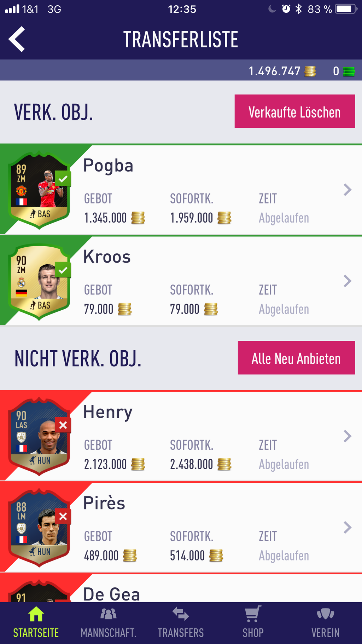Expand the Kroos listing via its chevron
The width and height of the screenshot is (362, 644).
click(348, 281)
